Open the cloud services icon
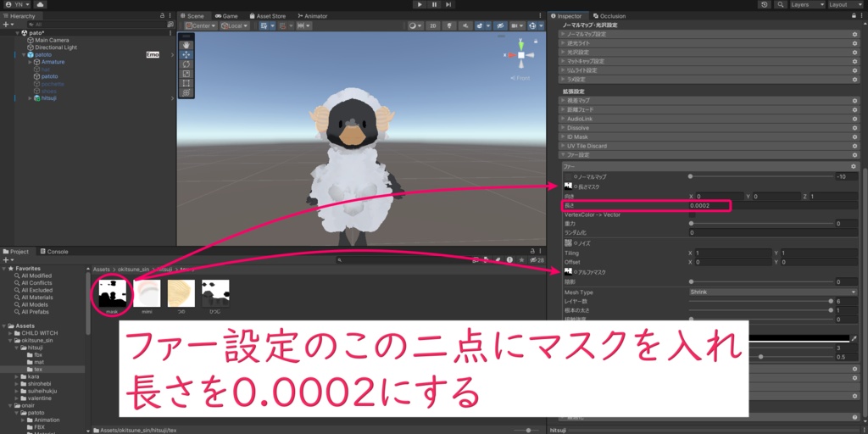 41,4
